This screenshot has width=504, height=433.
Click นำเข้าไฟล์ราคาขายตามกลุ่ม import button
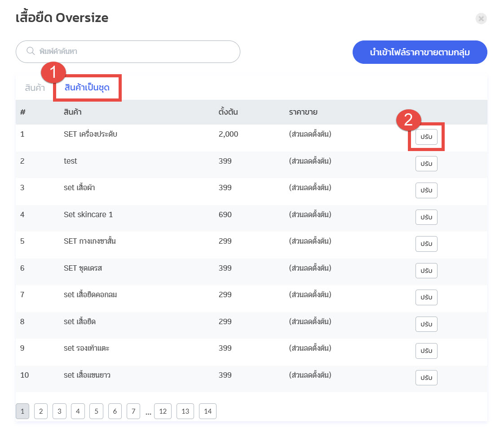(420, 52)
